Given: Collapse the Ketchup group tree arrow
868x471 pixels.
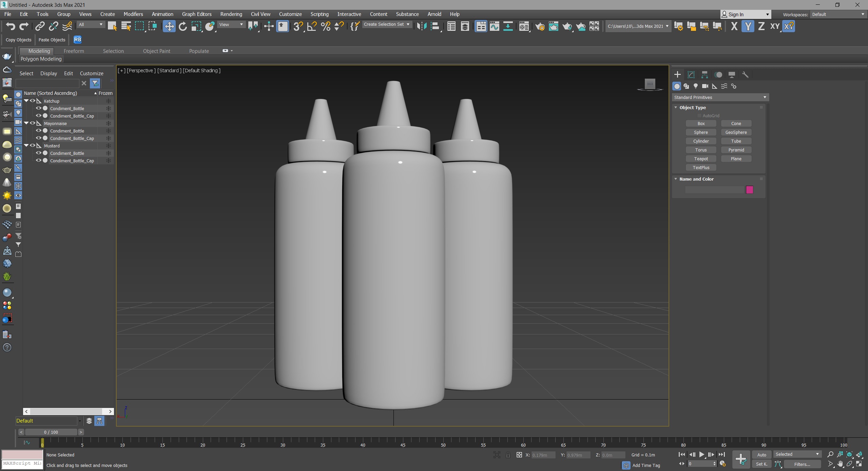Looking at the screenshot, I should tap(26, 101).
